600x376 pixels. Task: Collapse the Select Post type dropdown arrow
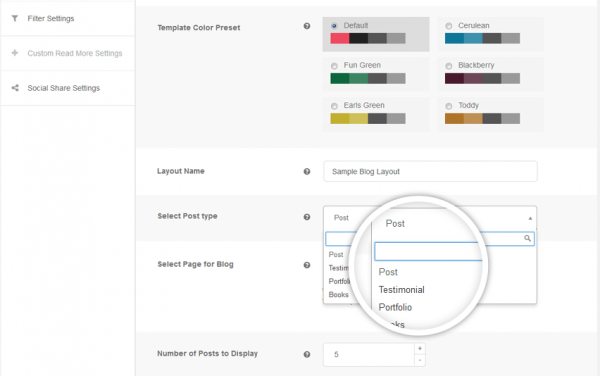(530, 218)
